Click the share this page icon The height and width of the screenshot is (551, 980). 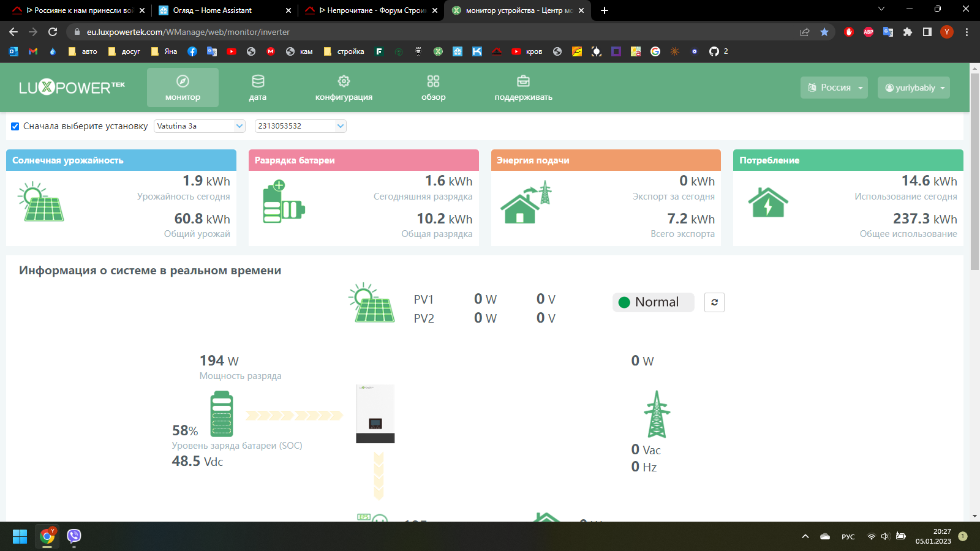pos(805,32)
